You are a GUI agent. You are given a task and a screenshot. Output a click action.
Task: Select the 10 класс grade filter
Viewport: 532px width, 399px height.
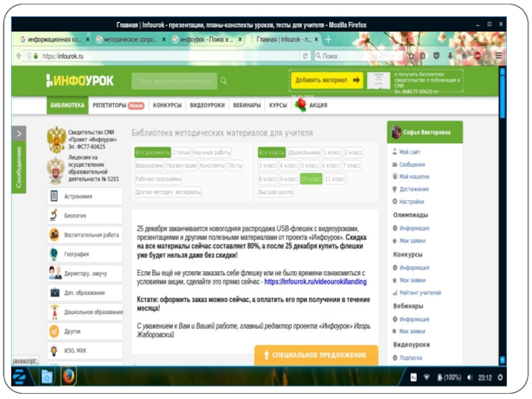coord(311,179)
